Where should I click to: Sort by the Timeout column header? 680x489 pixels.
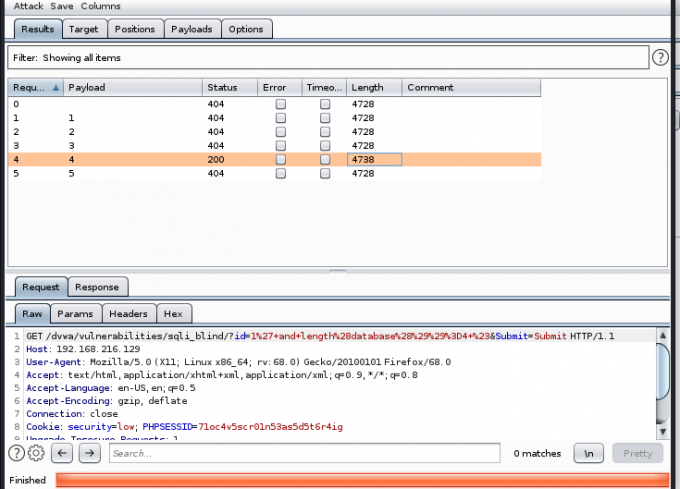tap(324, 88)
